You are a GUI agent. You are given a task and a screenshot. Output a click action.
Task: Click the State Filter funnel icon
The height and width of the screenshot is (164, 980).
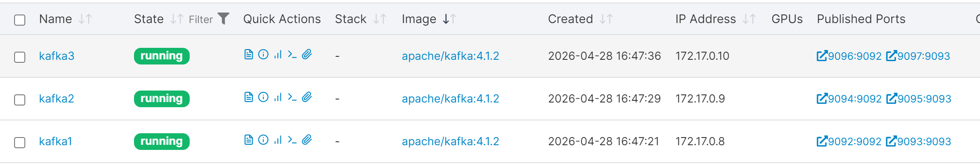[223, 19]
